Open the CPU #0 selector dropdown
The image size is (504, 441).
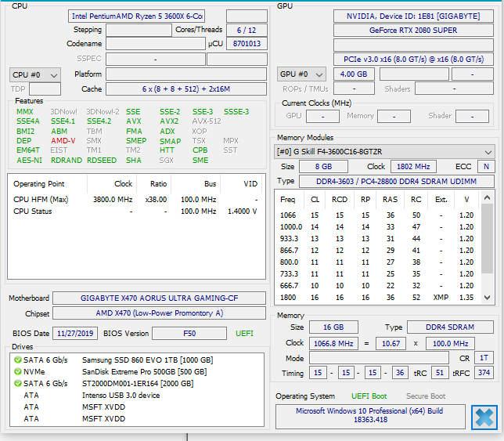pyautogui.click(x=35, y=75)
